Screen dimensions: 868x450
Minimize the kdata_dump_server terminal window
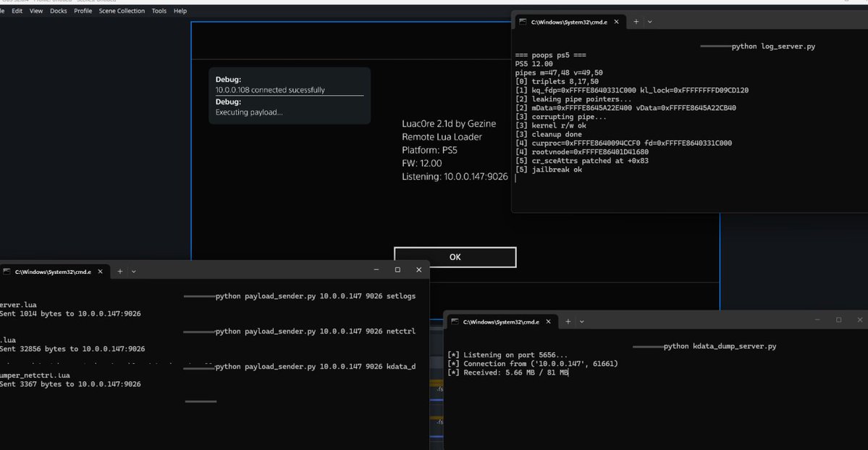click(817, 320)
